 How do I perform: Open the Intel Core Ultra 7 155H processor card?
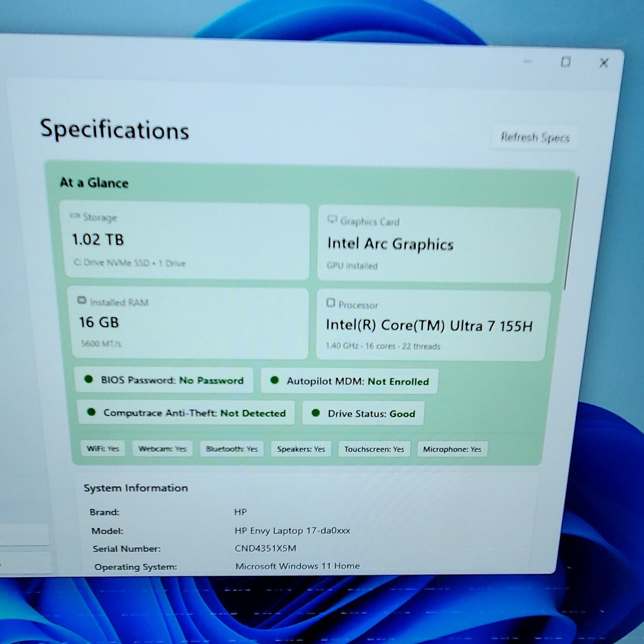431,325
